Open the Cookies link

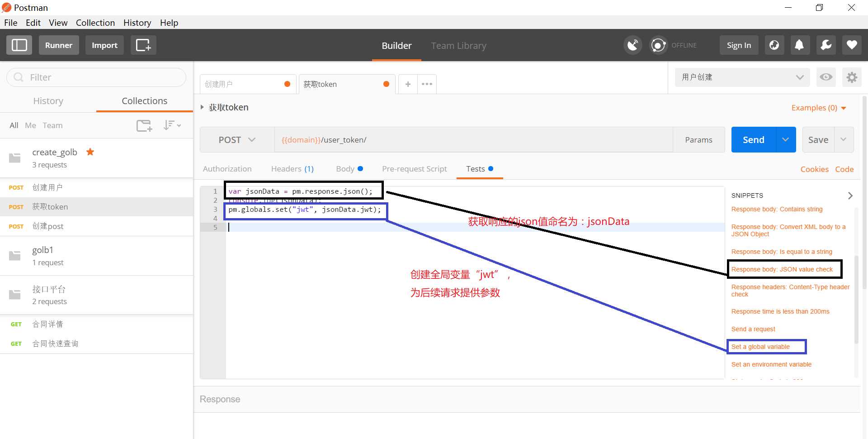(814, 169)
